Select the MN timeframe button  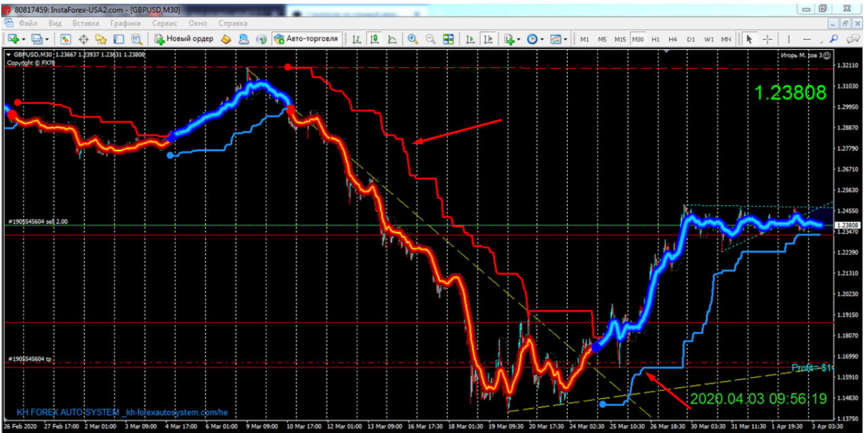click(x=726, y=39)
